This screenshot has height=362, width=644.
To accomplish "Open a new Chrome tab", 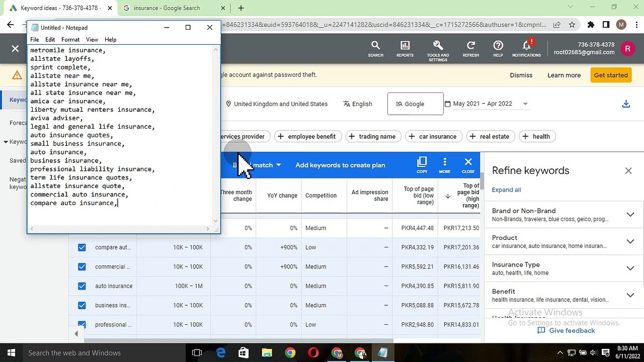I will (x=241, y=8).
